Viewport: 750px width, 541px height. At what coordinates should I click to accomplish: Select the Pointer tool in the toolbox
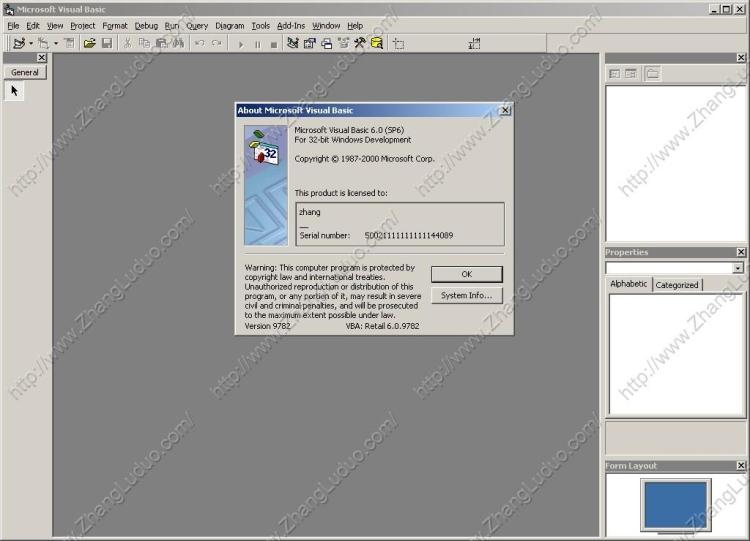[x=14, y=91]
